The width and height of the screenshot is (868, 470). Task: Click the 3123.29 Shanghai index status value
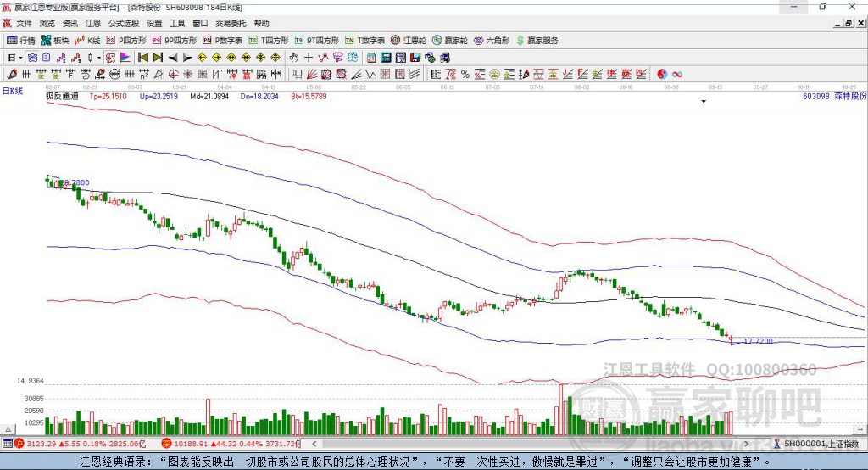(41, 444)
